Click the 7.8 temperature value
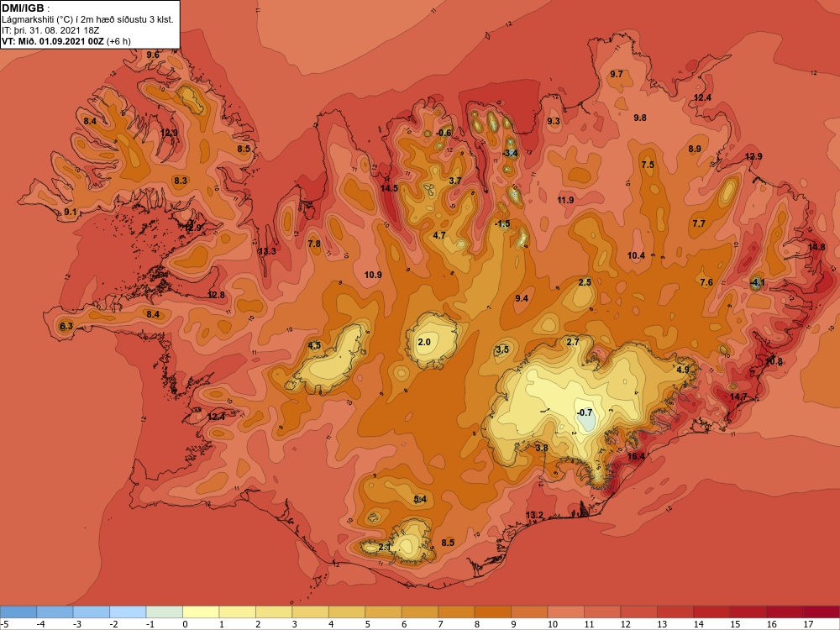 [314, 244]
